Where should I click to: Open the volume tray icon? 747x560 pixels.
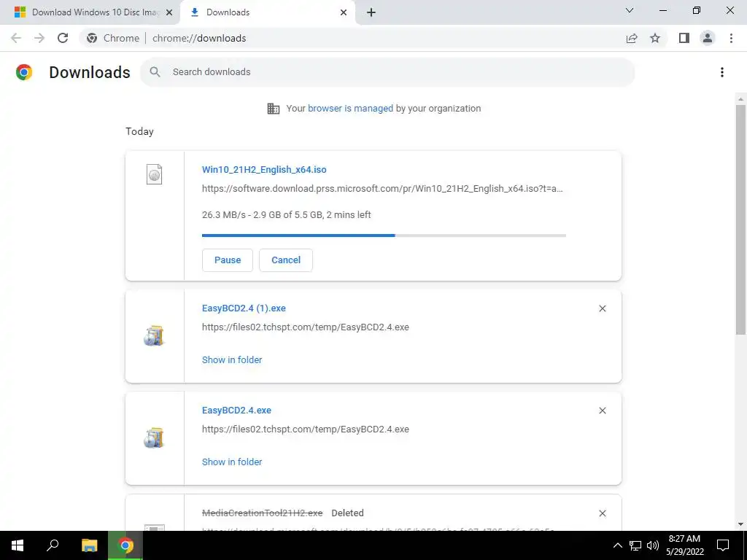coord(653,545)
